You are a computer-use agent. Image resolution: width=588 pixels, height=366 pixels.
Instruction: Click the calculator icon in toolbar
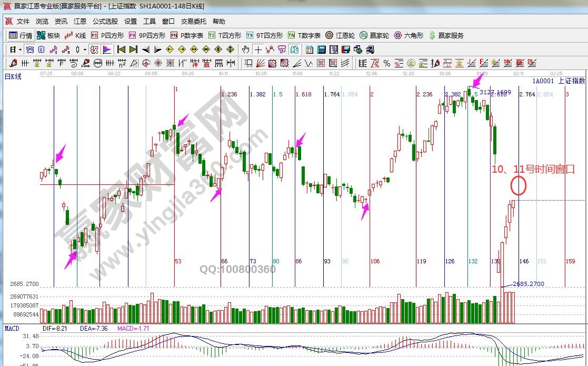pos(321,50)
